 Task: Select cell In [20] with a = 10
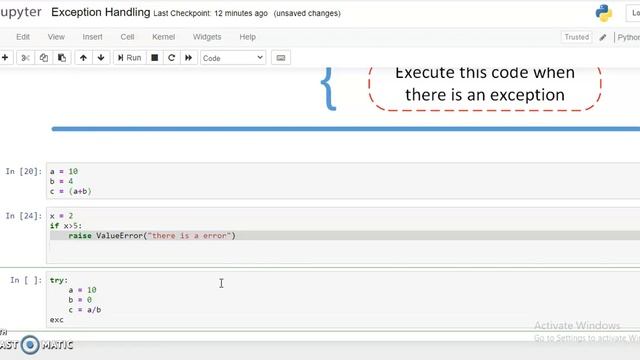coord(343,181)
